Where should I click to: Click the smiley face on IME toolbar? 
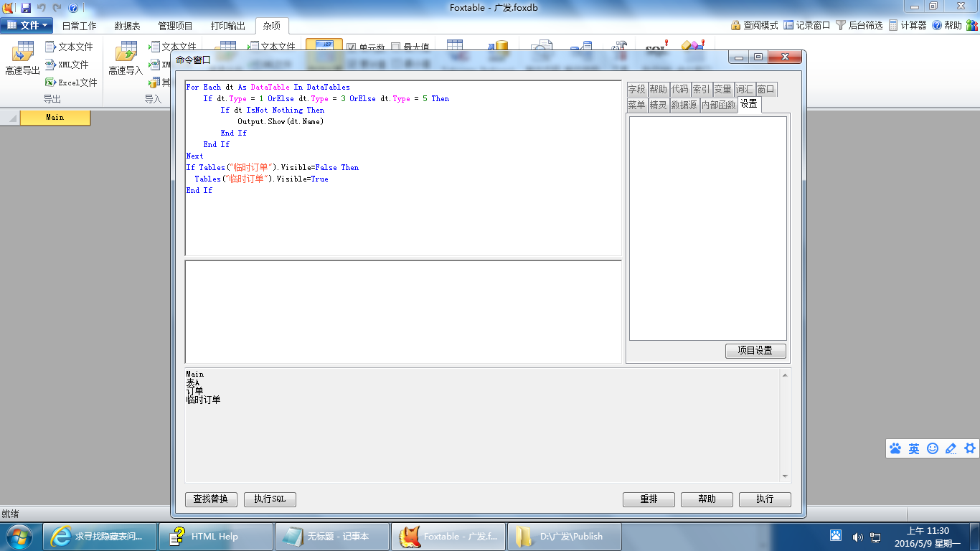[x=933, y=448]
